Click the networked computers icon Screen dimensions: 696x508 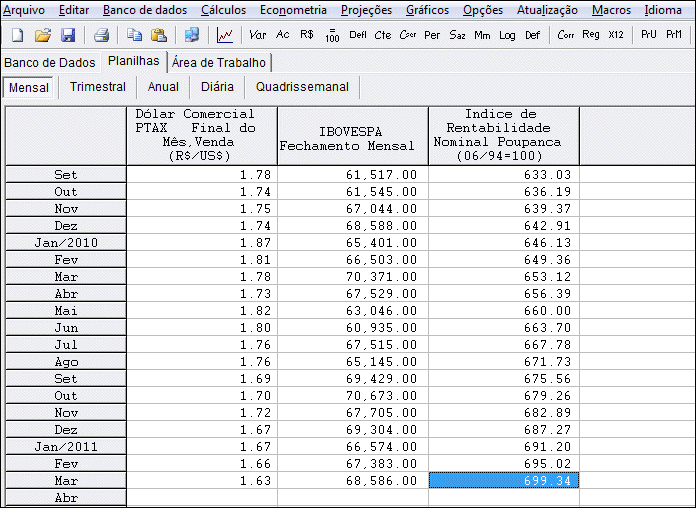[x=192, y=35]
